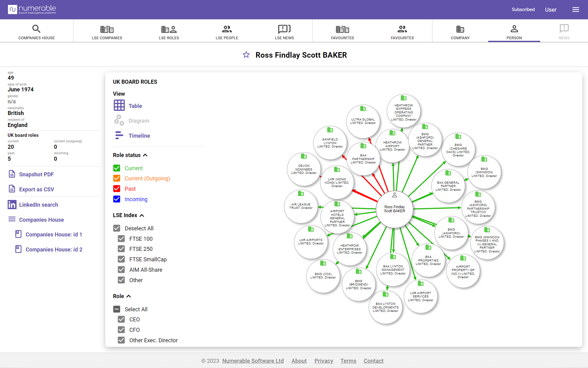This screenshot has width=588, height=368.
Task: Open the Contact footer link
Action: click(373, 361)
